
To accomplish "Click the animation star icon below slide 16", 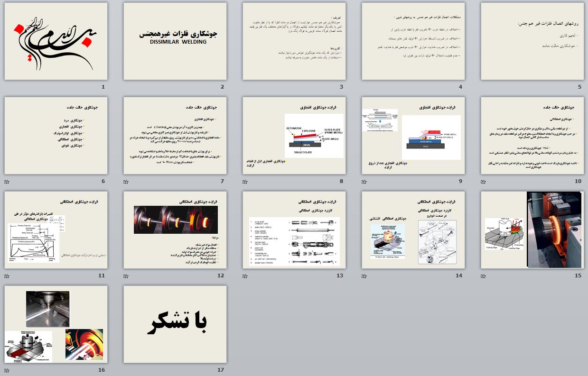I will coord(7,370).
